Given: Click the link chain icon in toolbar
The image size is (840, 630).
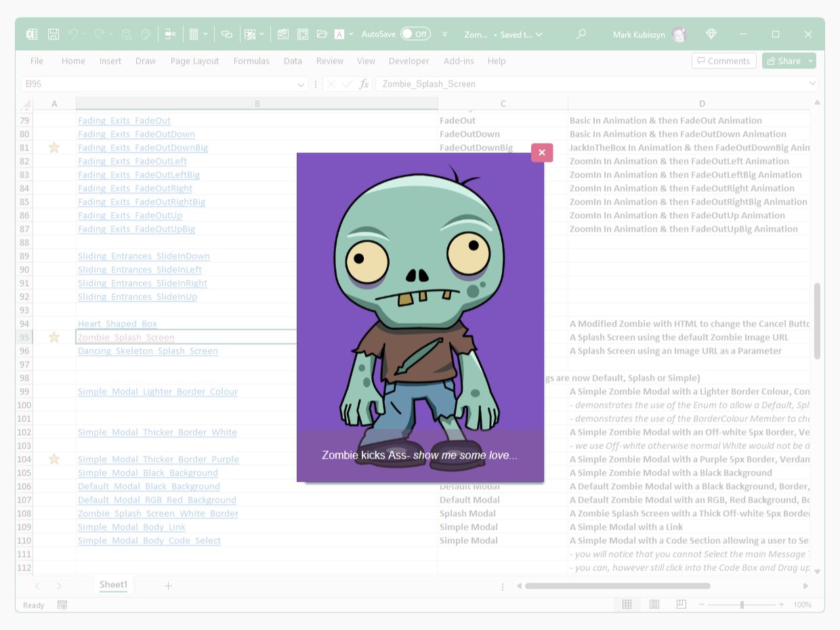Looking at the screenshot, I should tap(227, 34).
